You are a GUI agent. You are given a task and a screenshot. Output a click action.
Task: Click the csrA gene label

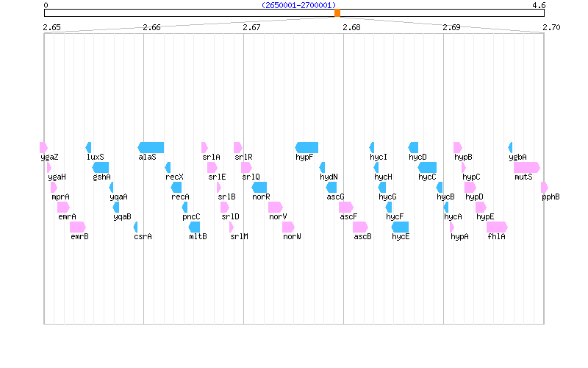143,237
